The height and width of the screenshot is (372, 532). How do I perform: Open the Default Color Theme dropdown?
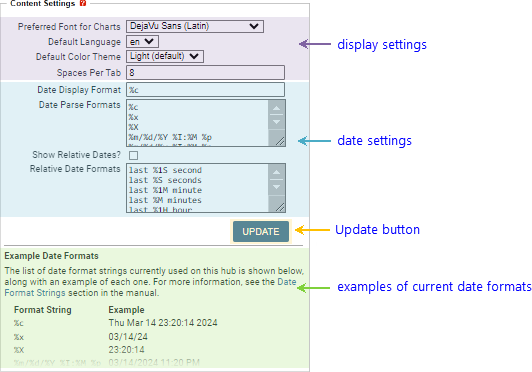click(165, 56)
